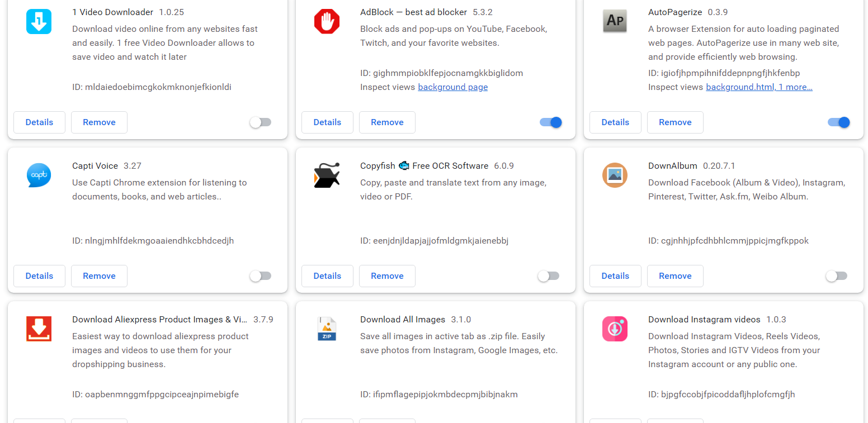Click the "Copyfish Free OCR Software" title

[424, 165]
